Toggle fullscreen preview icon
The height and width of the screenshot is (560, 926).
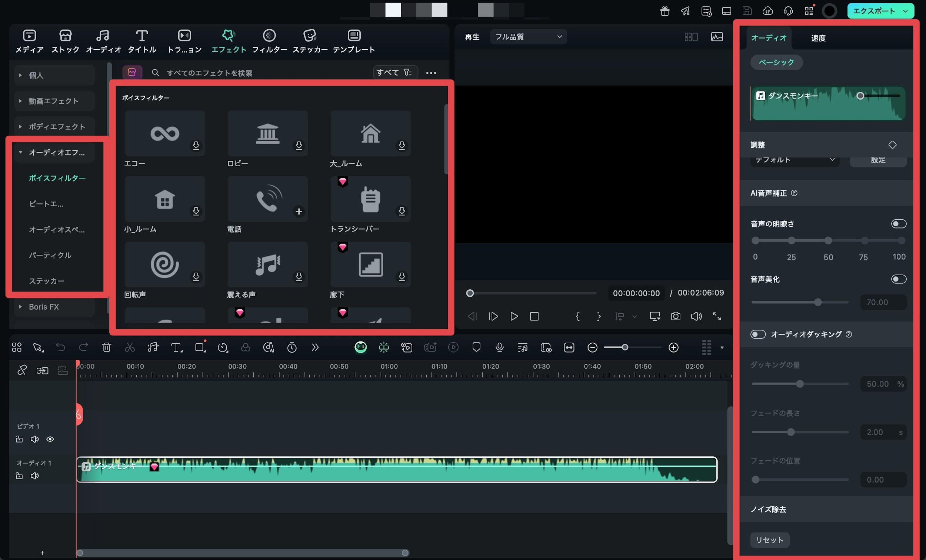(x=717, y=316)
